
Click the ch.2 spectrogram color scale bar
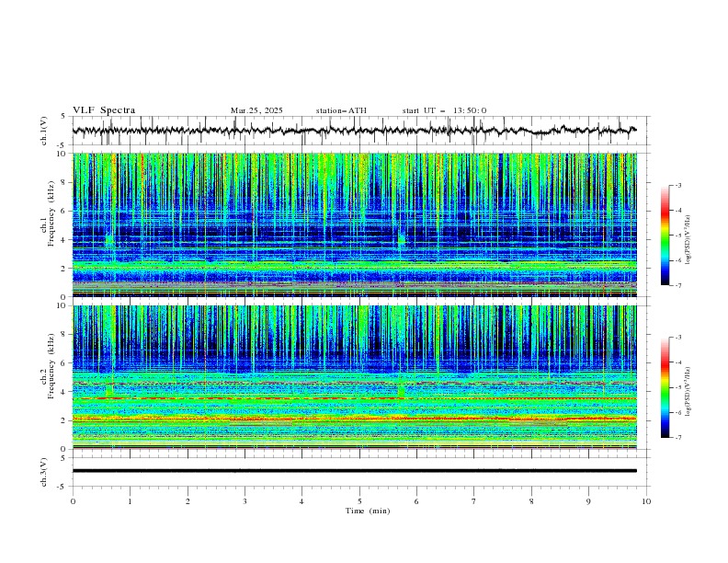(665, 387)
